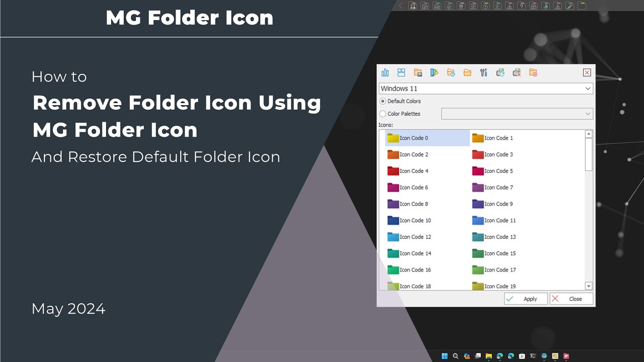Open the Terminal from the taskbar
This screenshot has width=644, height=362.
533,356
